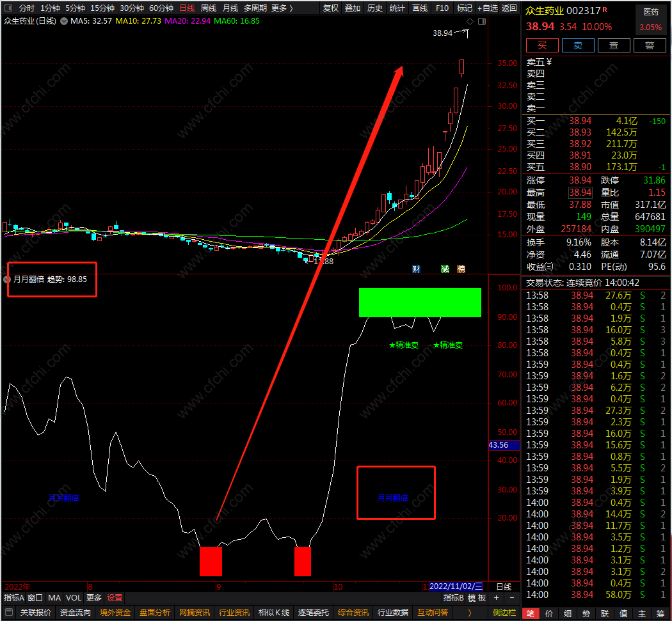Select the VOL indicator

click(x=74, y=598)
